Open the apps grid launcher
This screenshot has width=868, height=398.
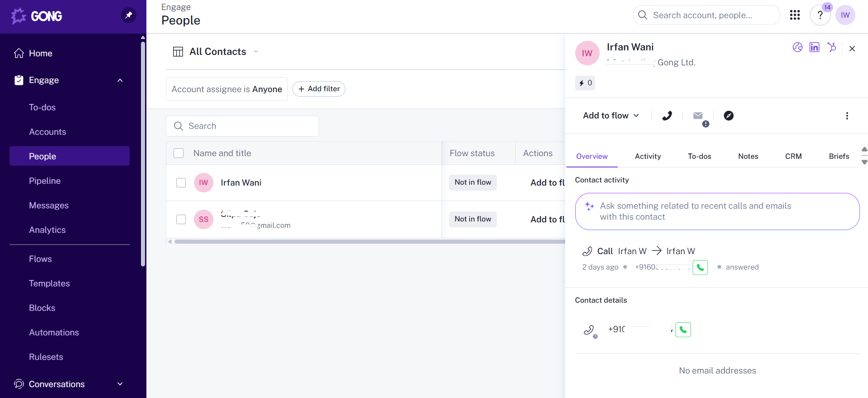tap(795, 15)
